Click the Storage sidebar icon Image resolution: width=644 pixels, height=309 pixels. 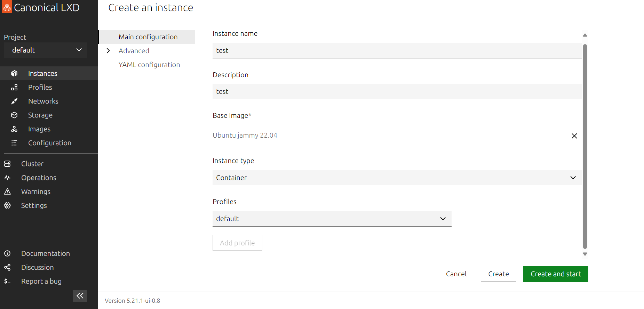pos(14,115)
